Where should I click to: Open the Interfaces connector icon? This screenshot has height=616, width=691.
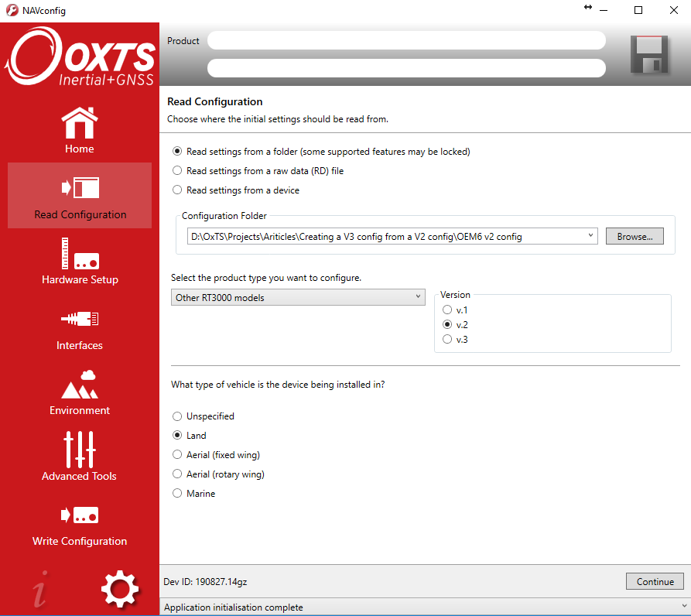pyautogui.click(x=80, y=319)
